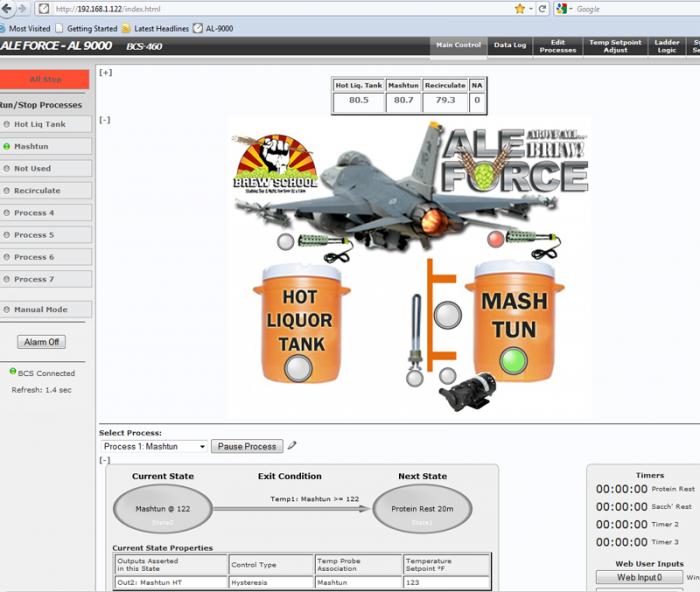Viewport: 700px width, 592px height.
Task: Click the black pump icon
Action: 467,392
